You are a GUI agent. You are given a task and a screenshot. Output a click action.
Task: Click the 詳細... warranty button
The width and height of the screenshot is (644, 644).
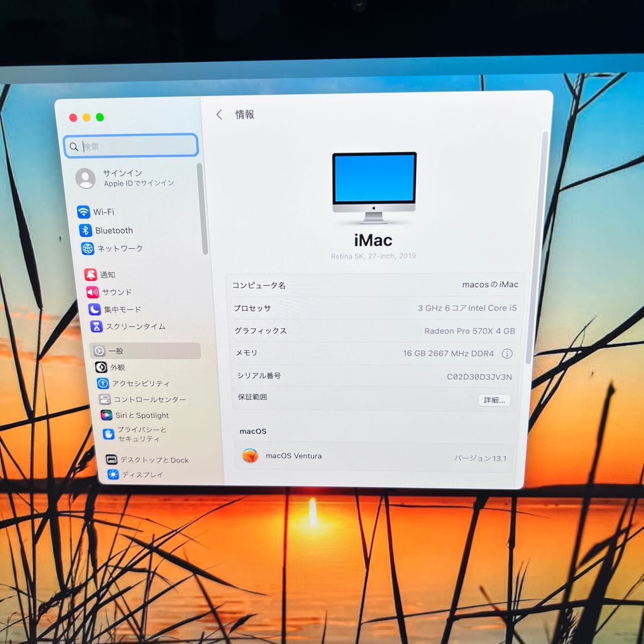tap(494, 400)
